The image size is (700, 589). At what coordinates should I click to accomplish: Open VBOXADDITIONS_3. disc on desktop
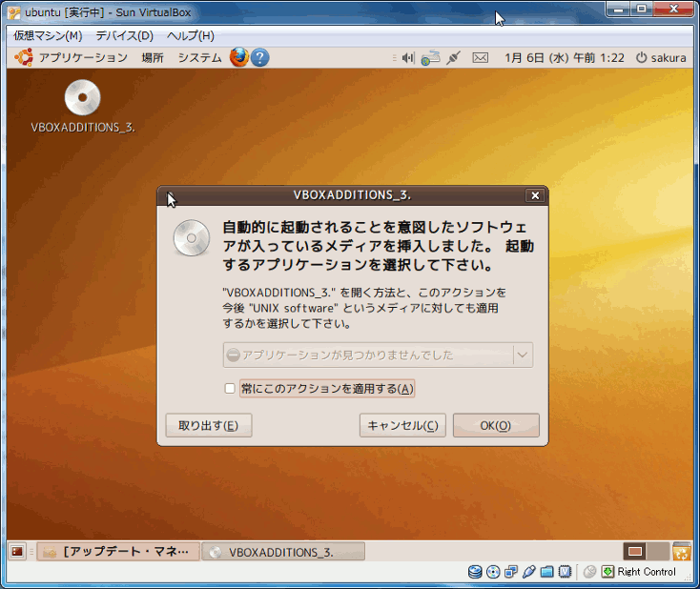click(83, 98)
